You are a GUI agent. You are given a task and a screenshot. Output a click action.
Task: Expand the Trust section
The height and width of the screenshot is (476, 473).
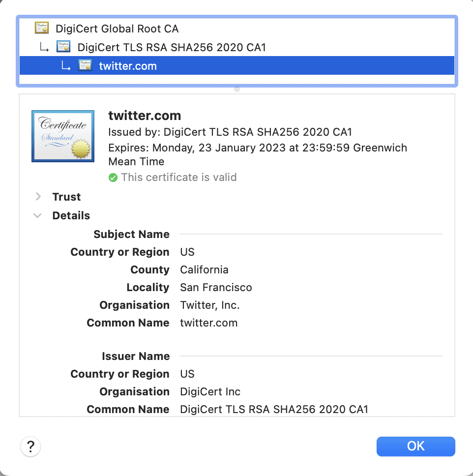[x=38, y=197]
